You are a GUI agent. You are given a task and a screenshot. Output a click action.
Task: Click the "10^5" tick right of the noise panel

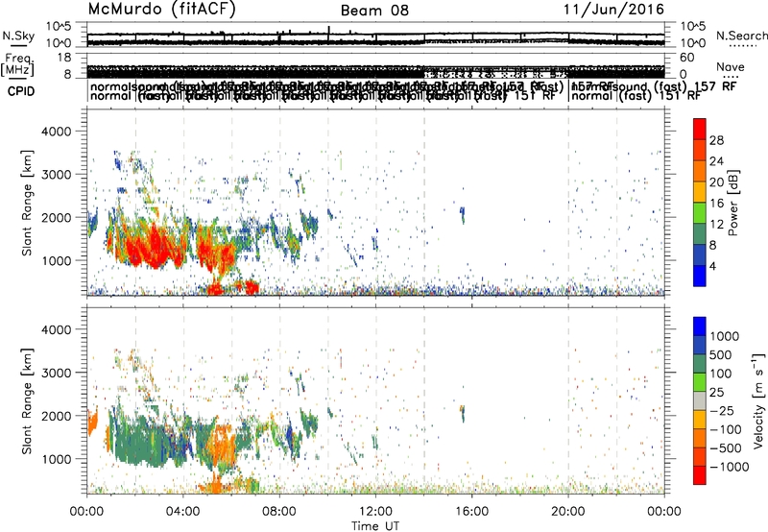(692, 26)
